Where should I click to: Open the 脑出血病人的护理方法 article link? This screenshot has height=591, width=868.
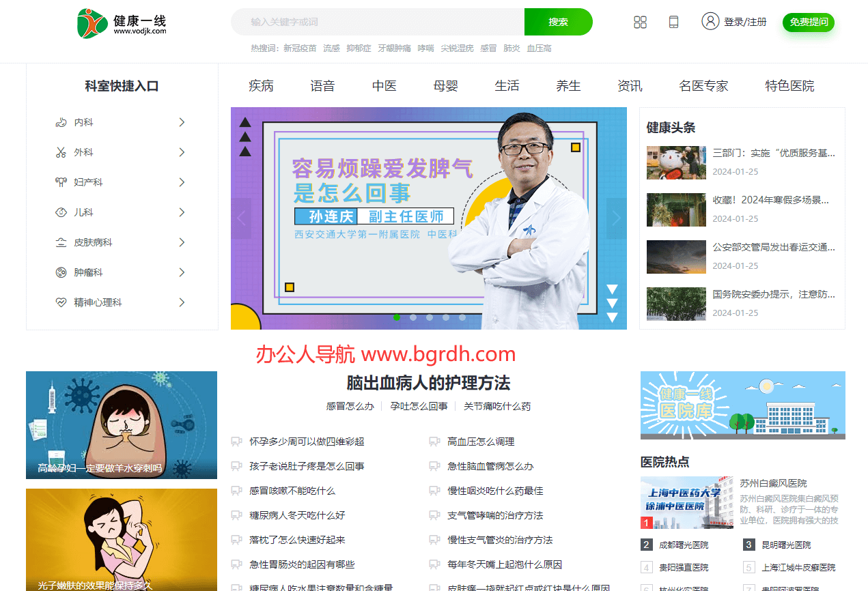[x=430, y=384]
